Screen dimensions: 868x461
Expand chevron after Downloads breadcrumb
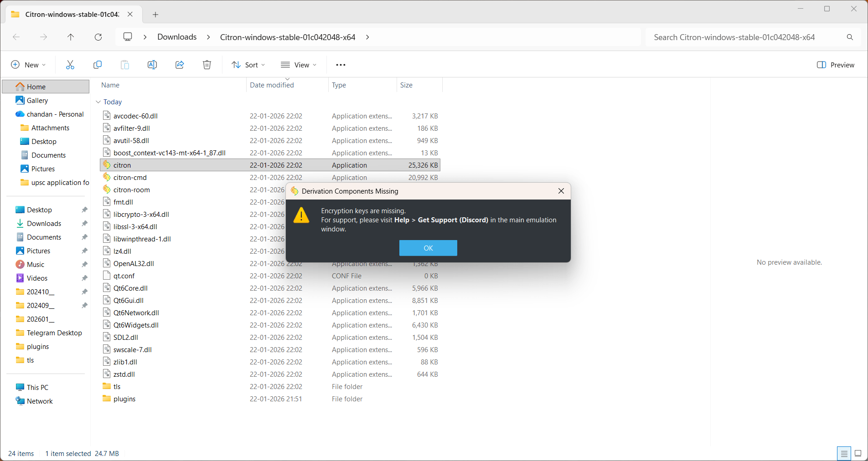(208, 37)
